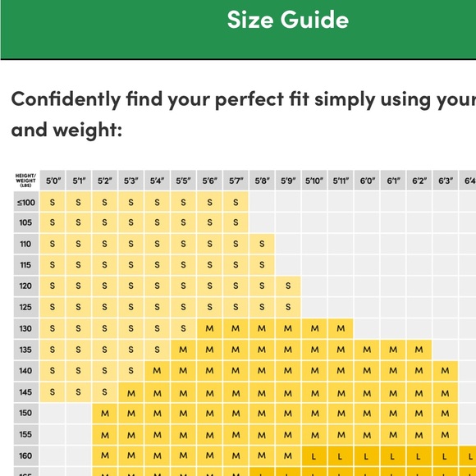Select the 5'0" height column header

(53, 181)
